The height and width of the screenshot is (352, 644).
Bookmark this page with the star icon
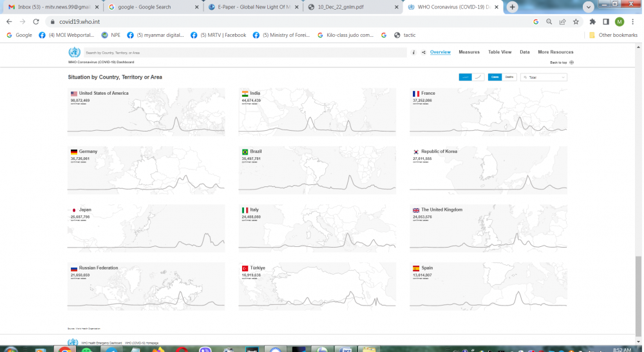(575, 21)
